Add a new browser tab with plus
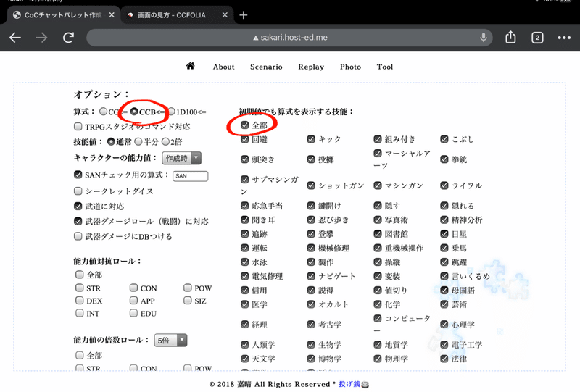 pyautogui.click(x=244, y=15)
